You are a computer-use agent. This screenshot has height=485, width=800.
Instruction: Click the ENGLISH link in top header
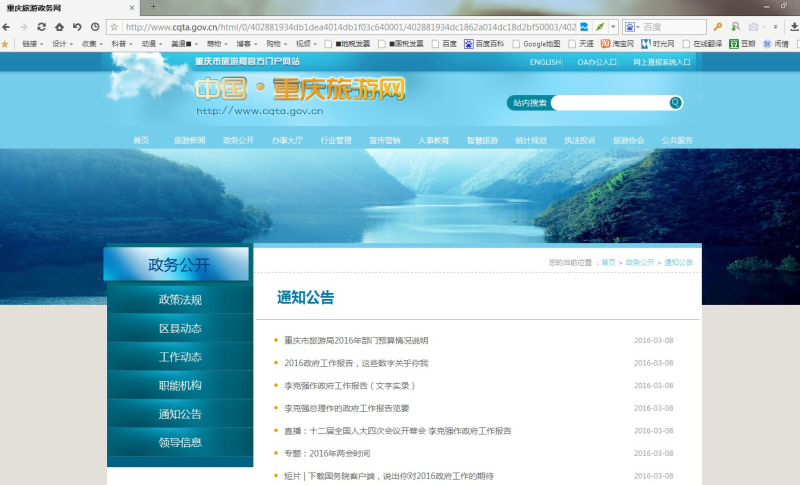pos(545,62)
